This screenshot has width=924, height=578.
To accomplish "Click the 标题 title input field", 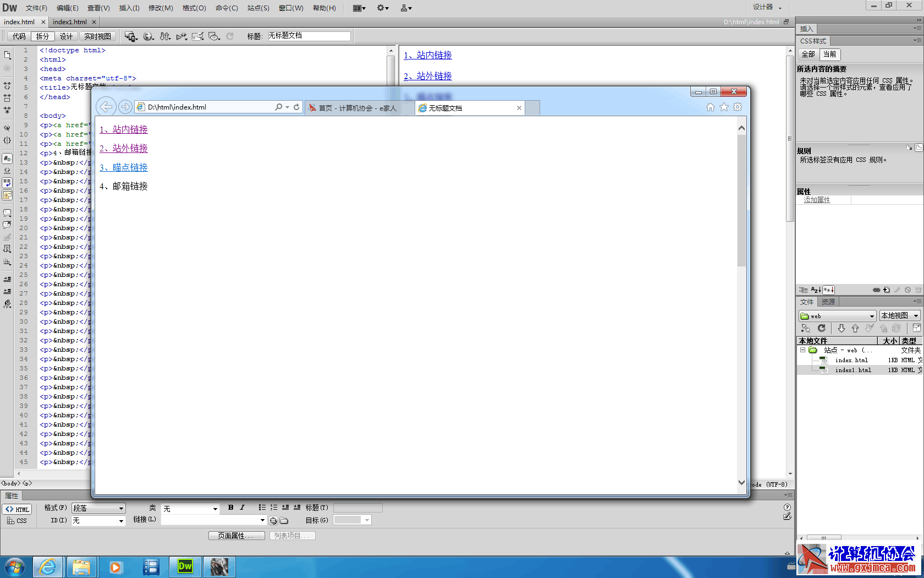I will coord(309,36).
